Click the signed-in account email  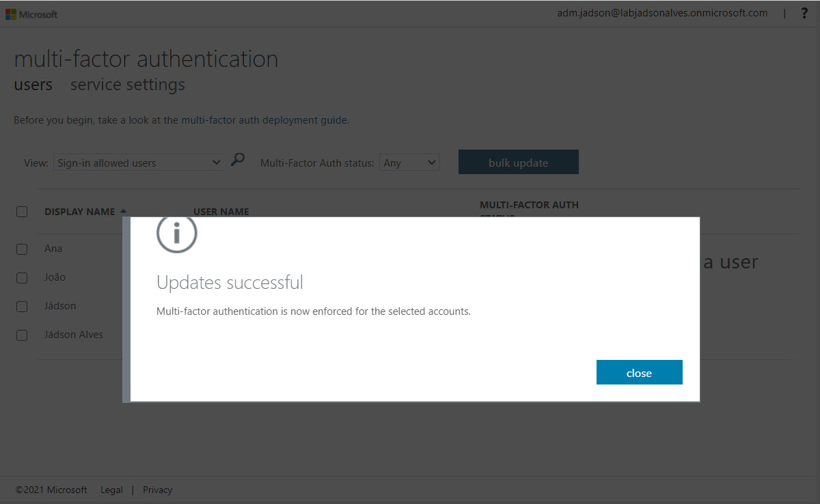click(x=662, y=13)
